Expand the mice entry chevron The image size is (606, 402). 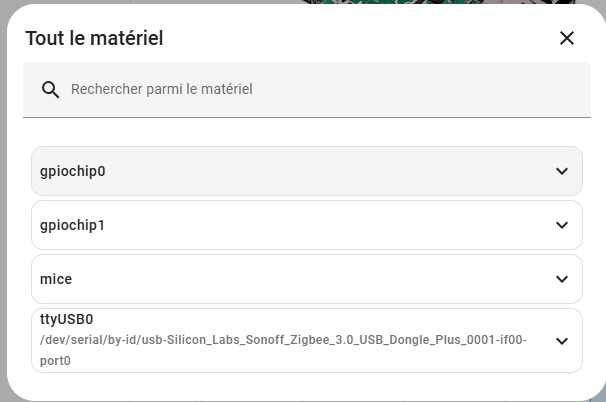(561, 279)
